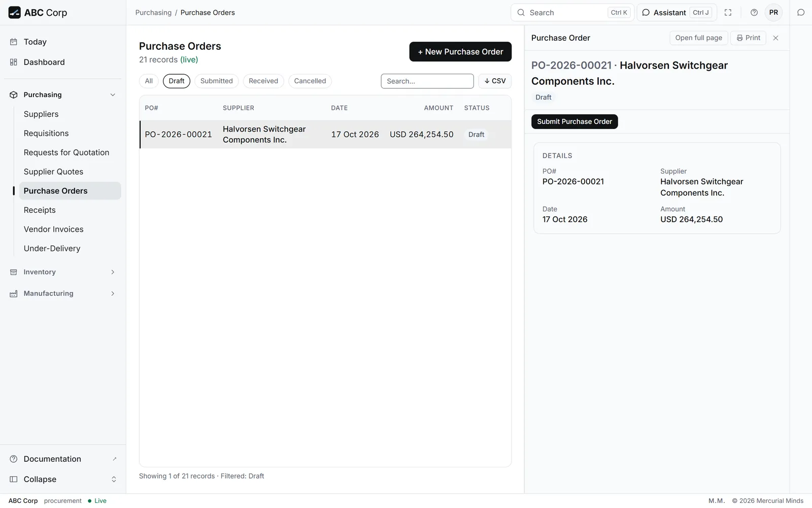Collapse the Purchasing section chevron
The height and width of the screenshot is (508, 812).
tap(113, 95)
